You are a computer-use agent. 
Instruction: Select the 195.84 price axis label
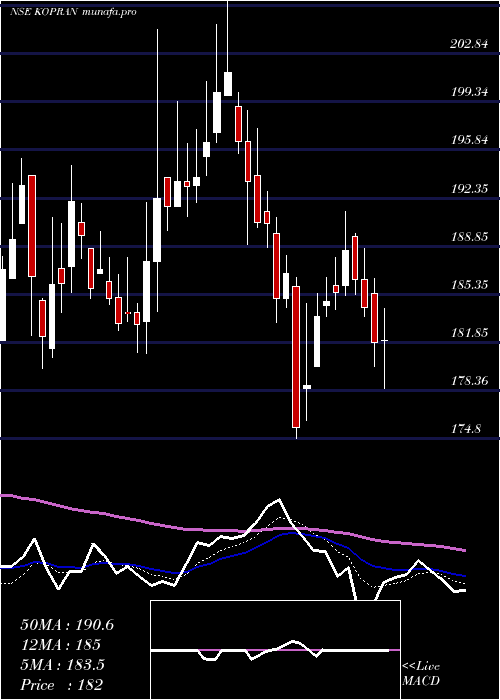(469, 140)
